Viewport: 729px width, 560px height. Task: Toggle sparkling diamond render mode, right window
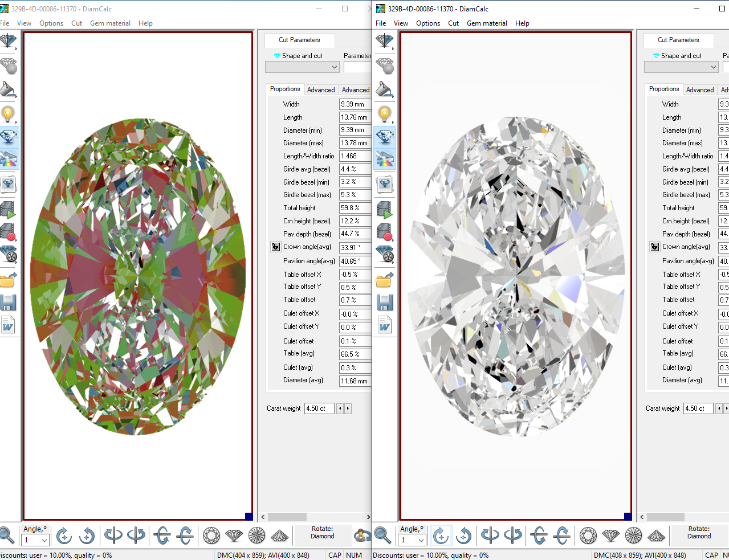click(385, 137)
